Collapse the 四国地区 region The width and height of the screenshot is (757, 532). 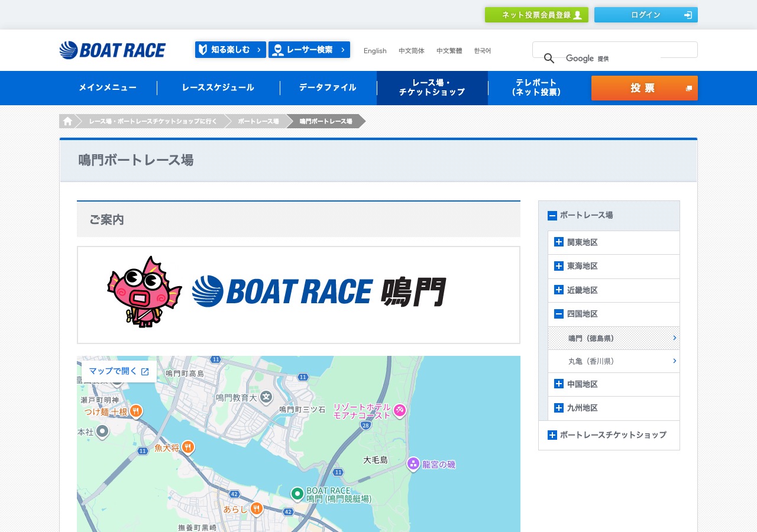point(559,314)
